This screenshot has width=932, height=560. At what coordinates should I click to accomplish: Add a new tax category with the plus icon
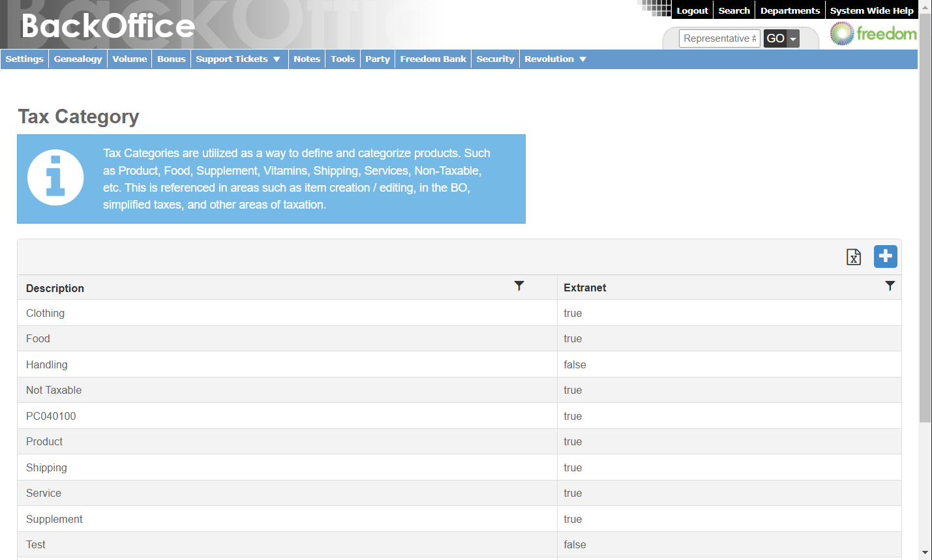[x=885, y=256]
